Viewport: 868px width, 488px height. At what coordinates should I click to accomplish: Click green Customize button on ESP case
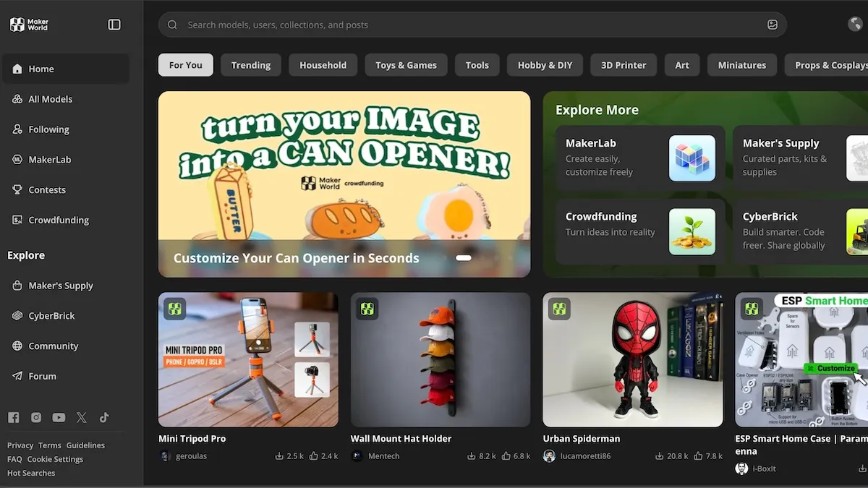pyautogui.click(x=830, y=368)
